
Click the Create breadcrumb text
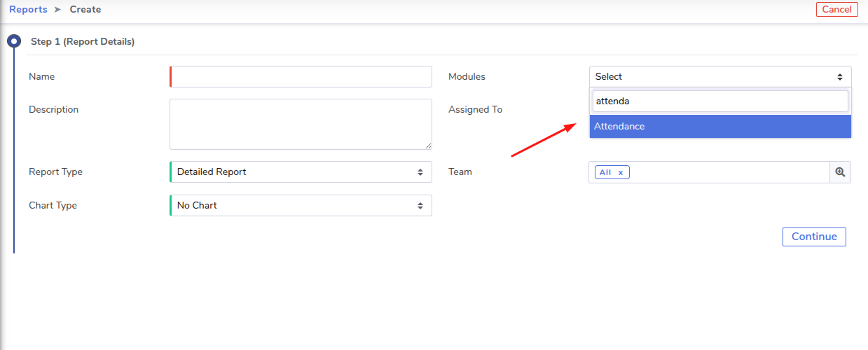tap(85, 10)
